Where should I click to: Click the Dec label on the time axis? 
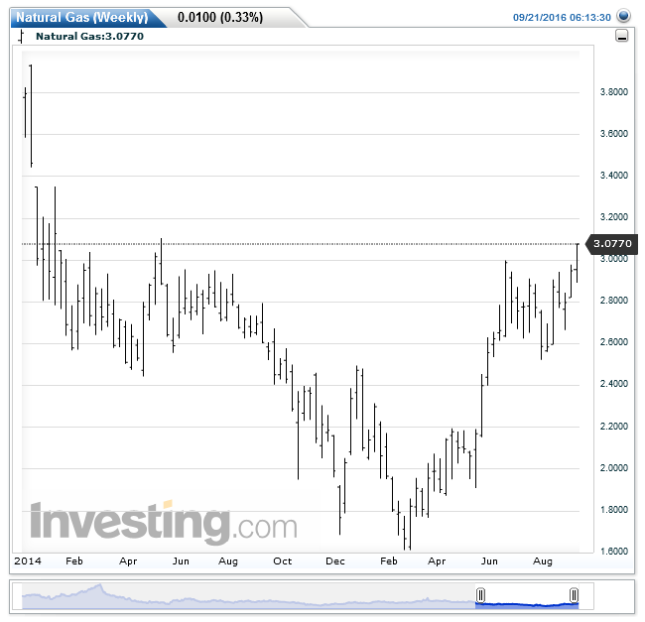(x=335, y=561)
